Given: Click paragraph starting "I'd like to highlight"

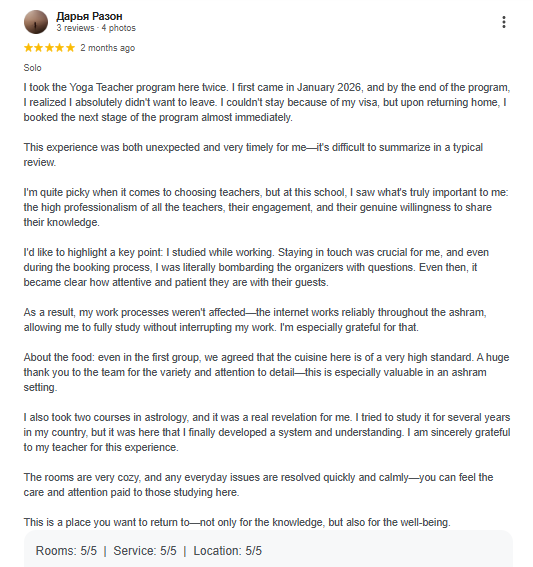Looking at the screenshot, I should pos(256,267).
